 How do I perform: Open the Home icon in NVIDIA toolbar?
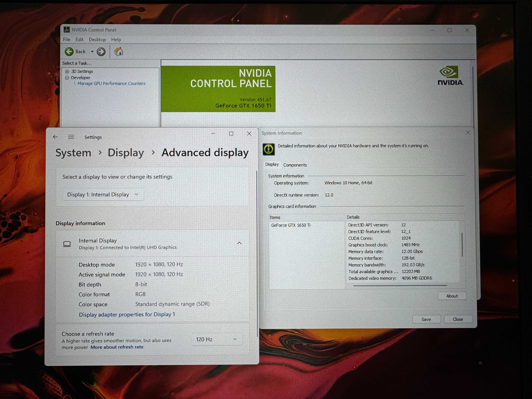click(119, 51)
